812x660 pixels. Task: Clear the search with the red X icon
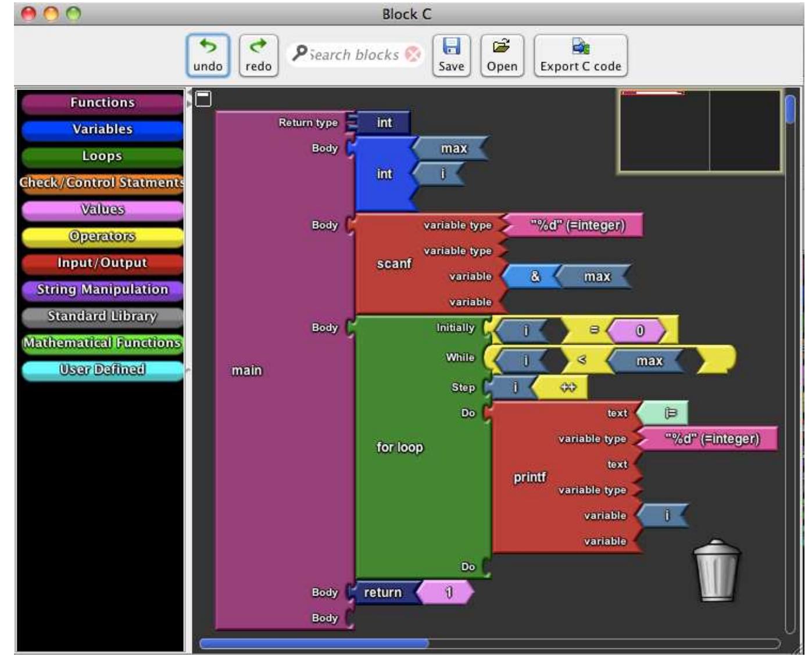pyautogui.click(x=413, y=54)
